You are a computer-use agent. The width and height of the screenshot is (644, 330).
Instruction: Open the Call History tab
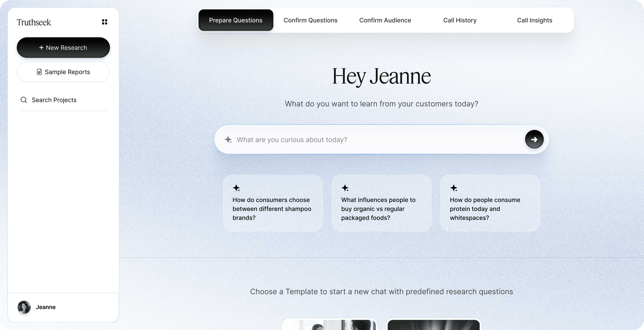(460, 20)
